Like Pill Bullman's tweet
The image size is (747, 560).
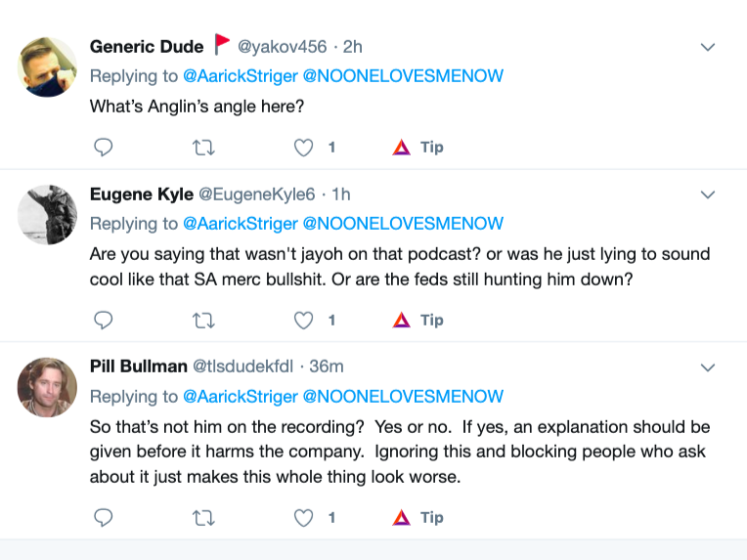[x=304, y=518]
